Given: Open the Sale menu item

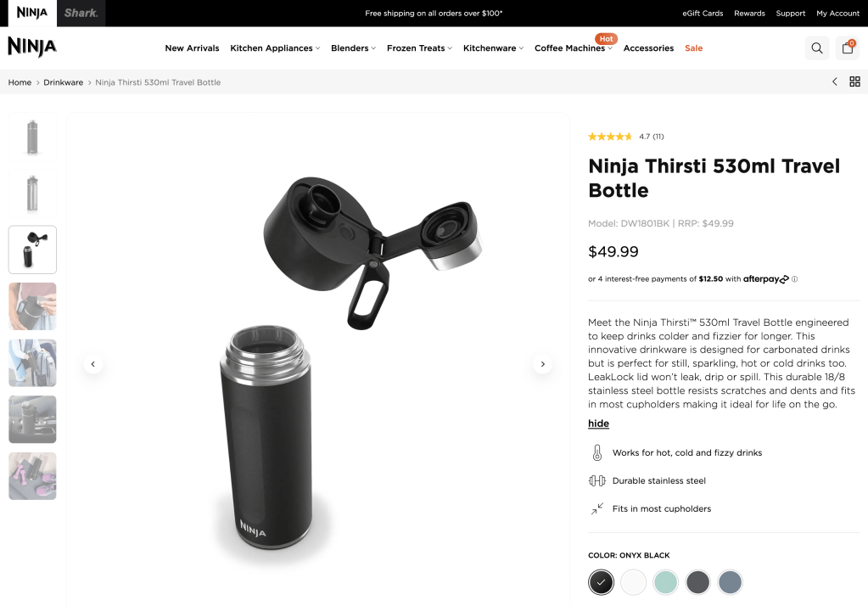Looking at the screenshot, I should tap(693, 48).
